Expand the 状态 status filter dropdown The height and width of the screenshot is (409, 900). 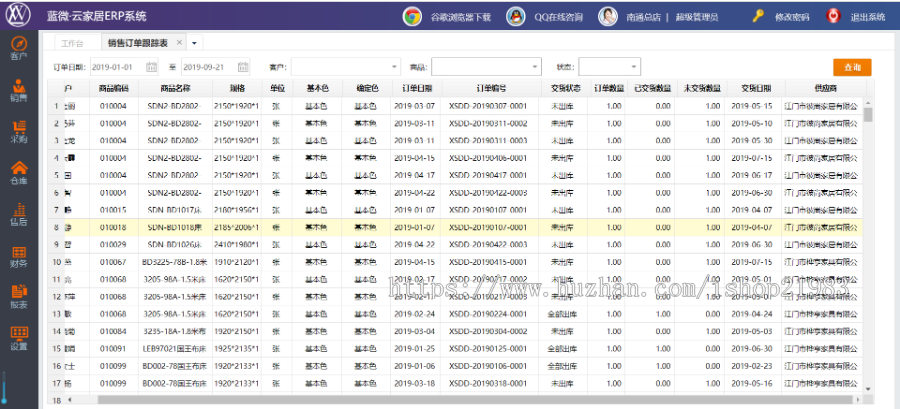633,67
